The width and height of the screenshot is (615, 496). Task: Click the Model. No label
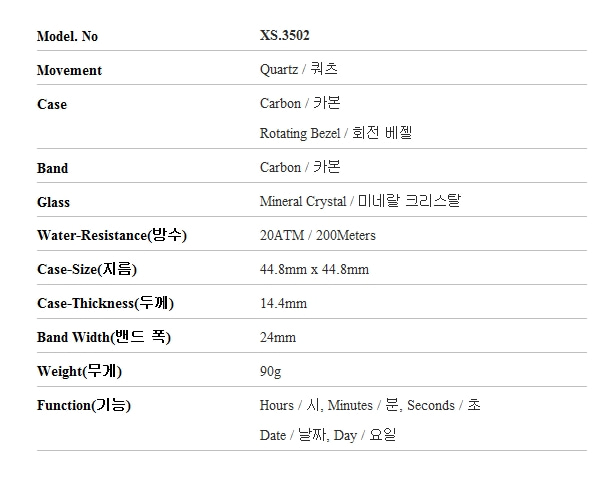[x=67, y=36]
